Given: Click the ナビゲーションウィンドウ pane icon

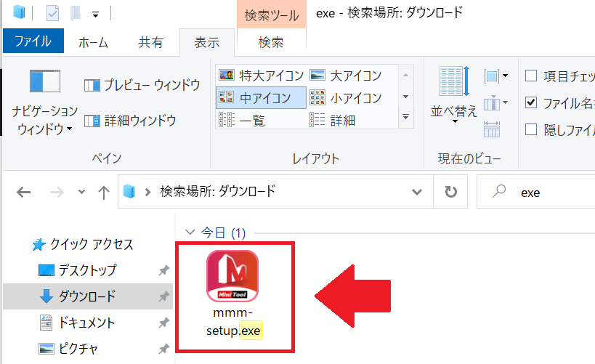Looking at the screenshot, I should (x=45, y=81).
